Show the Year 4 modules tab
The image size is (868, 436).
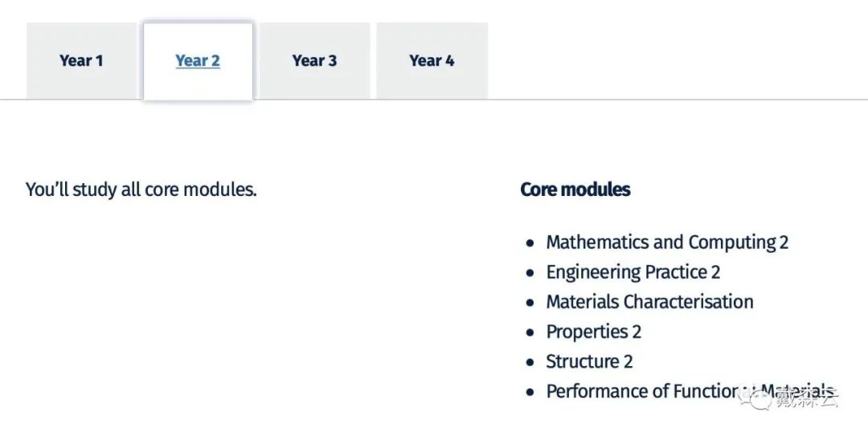[x=432, y=61]
